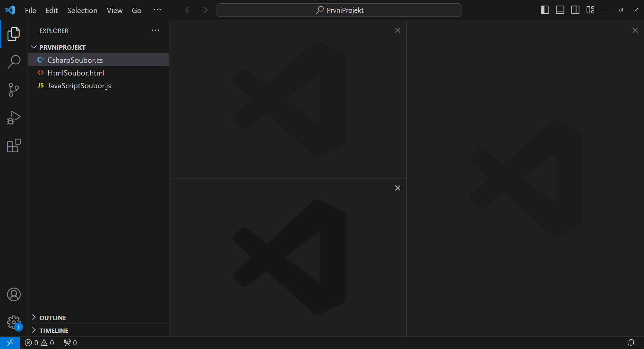The height and width of the screenshot is (349, 644).
Task: Toggle the primary sidebar visibility
Action: (x=544, y=10)
